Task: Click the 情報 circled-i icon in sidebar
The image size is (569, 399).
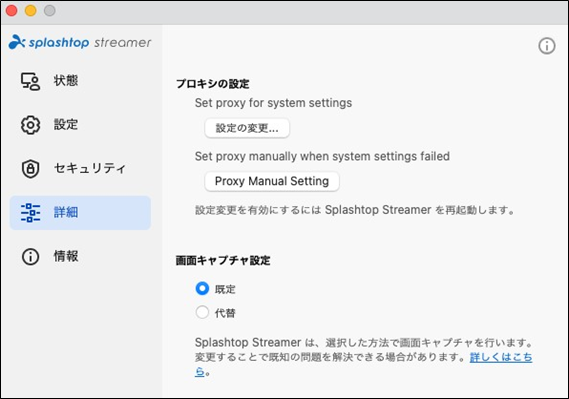Action: (30, 257)
